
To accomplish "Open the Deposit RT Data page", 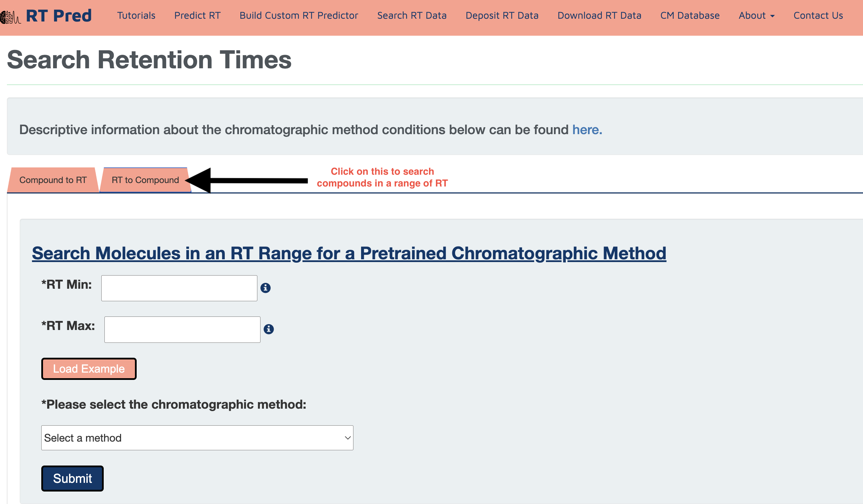I will (502, 16).
